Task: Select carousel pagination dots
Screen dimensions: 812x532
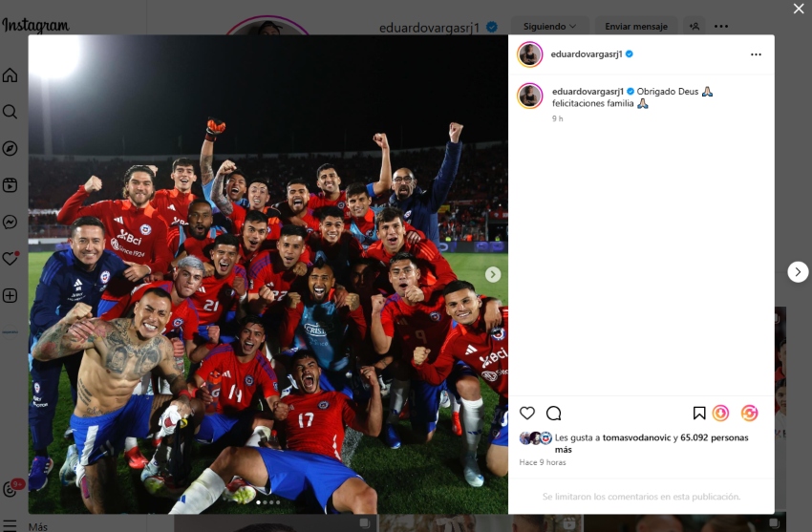Action: click(x=268, y=502)
